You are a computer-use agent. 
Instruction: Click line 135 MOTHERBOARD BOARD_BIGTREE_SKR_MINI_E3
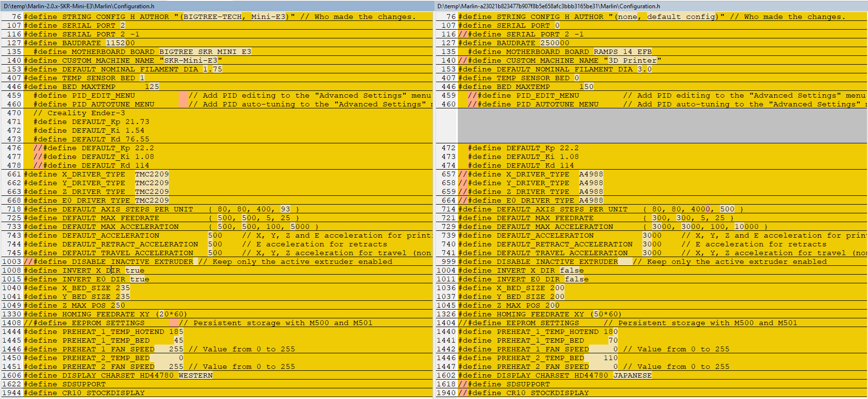(x=217, y=52)
